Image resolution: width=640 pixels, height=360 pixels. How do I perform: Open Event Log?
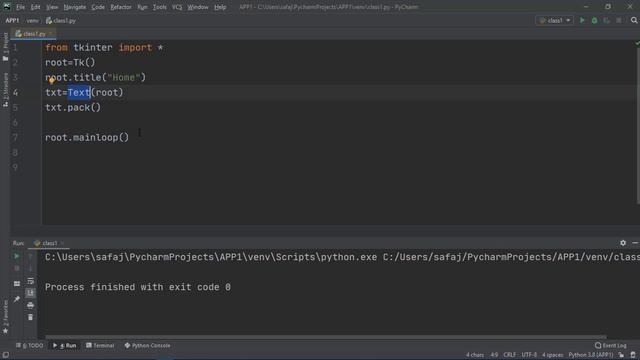611,345
